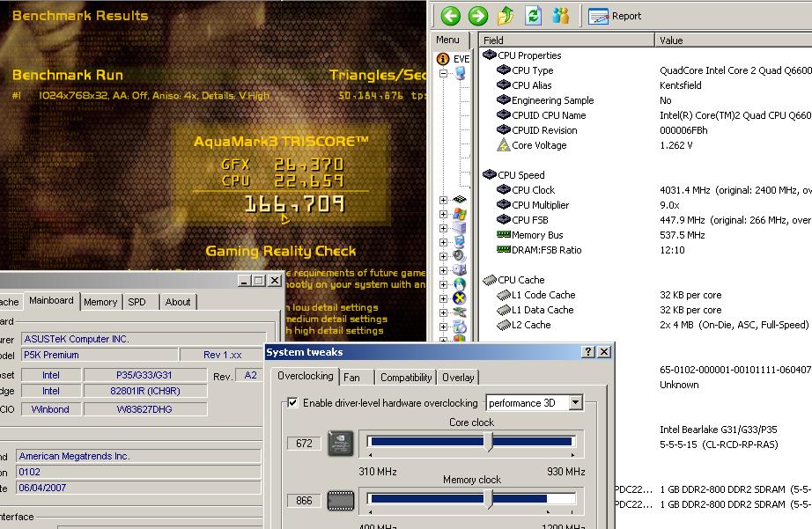Expand the Server tree node

pos(443,228)
